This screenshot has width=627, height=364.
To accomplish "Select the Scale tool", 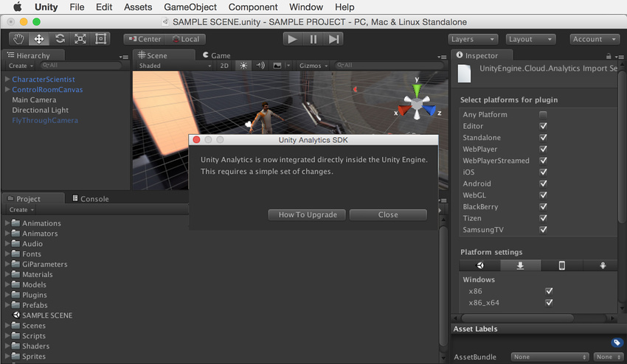I will (x=80, y=39).
